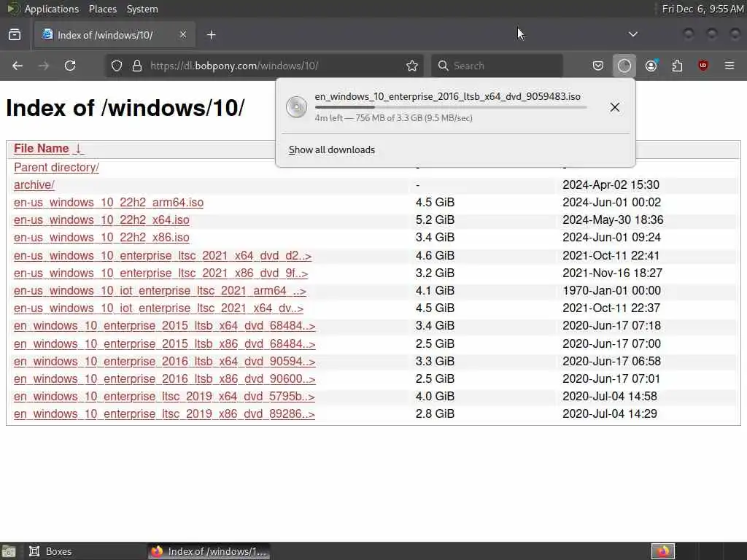The image size is (747, 560).
Task: Click the 4.6 GiB size cell
Action: click(x=435, y=256)
